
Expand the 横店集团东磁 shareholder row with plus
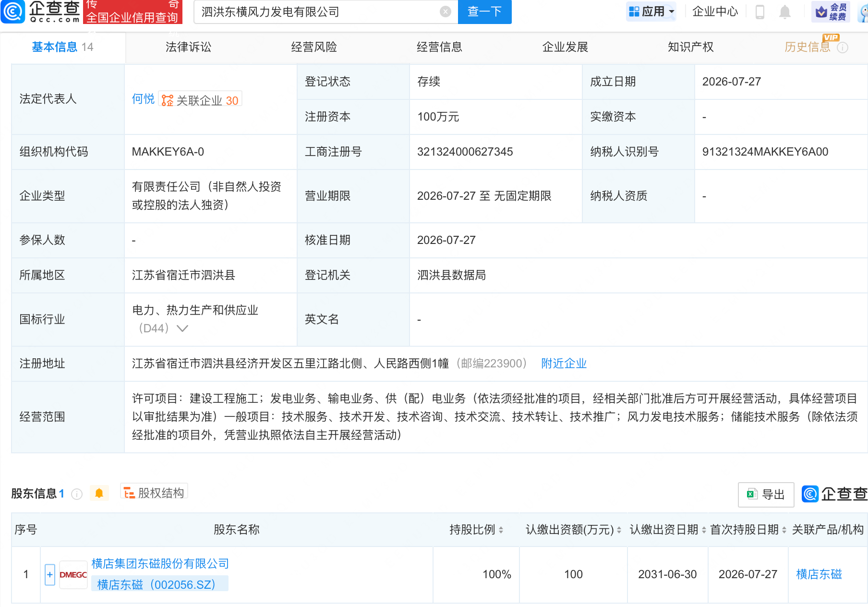[50, 575]
